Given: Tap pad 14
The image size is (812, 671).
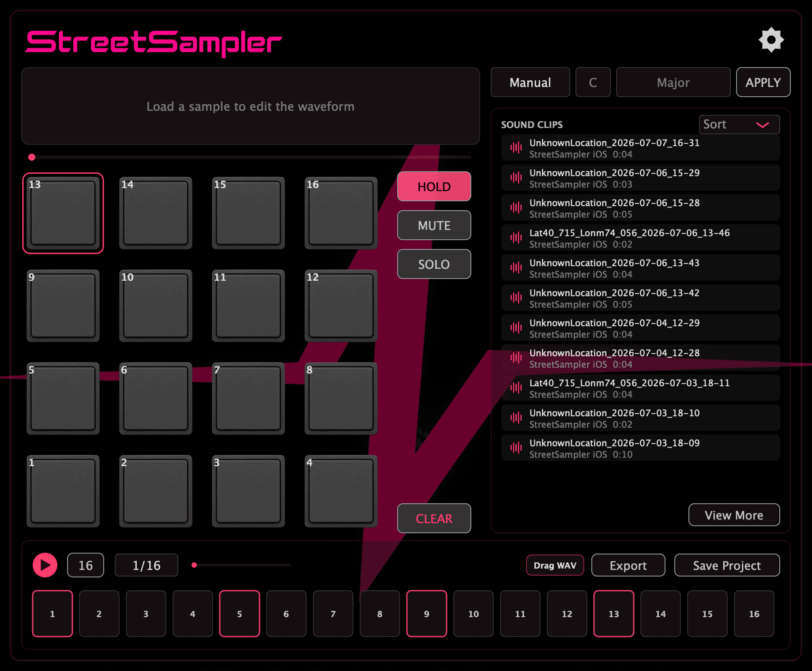Looking at the screenshot, I should coord(156,213).
